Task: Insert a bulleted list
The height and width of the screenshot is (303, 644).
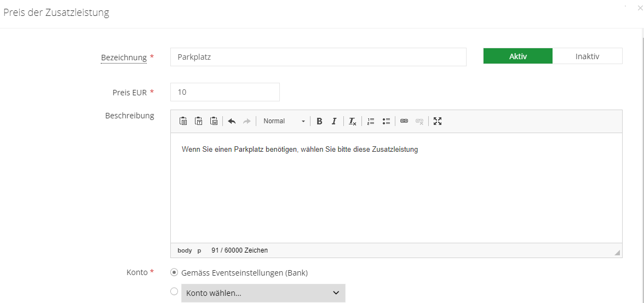Action: point(386,121)
